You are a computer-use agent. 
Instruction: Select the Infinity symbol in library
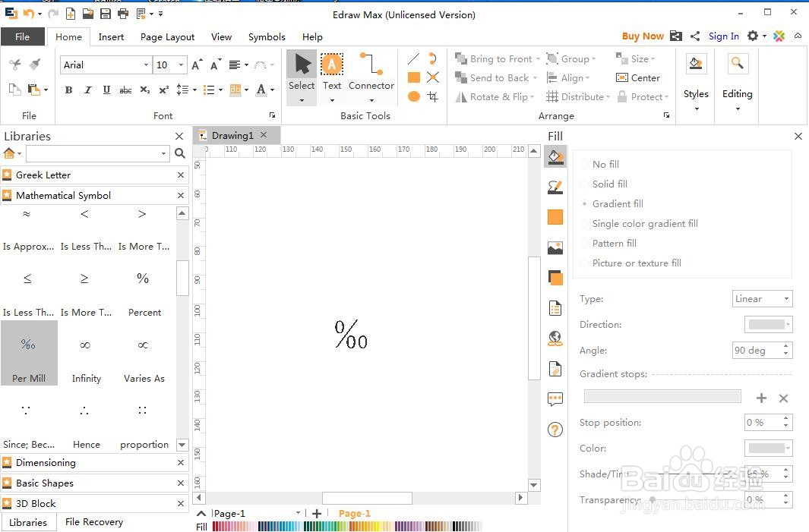(x=86, y=353)
